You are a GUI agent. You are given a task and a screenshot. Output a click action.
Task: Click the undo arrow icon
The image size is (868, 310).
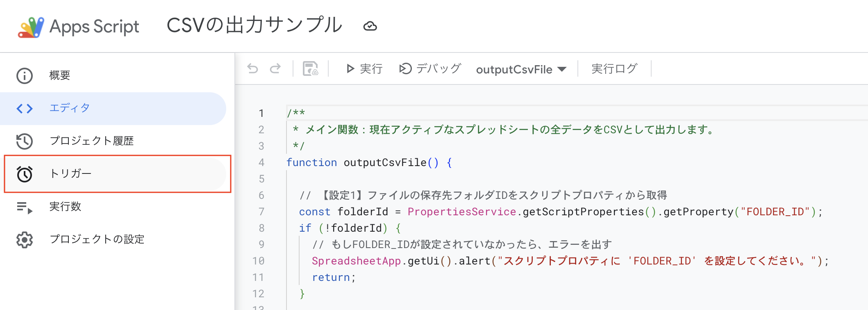[253, 68]
